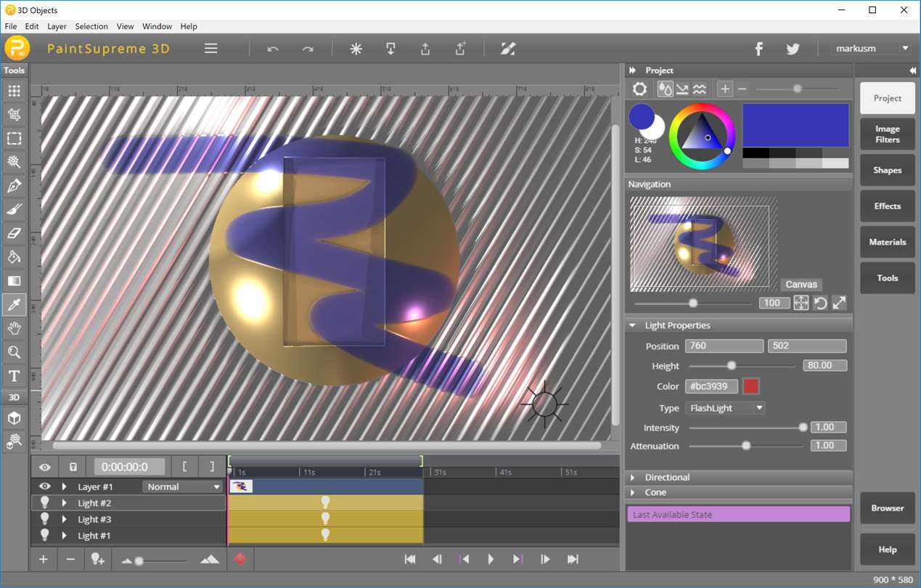Click the import download arrow icon

(390, 49)
